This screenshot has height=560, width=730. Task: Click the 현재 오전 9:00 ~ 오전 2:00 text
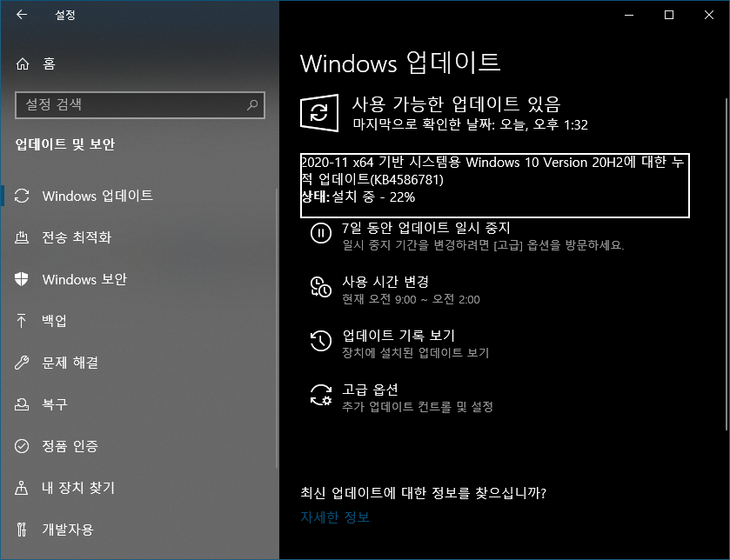pyautogui.click(x=411, y=299)
